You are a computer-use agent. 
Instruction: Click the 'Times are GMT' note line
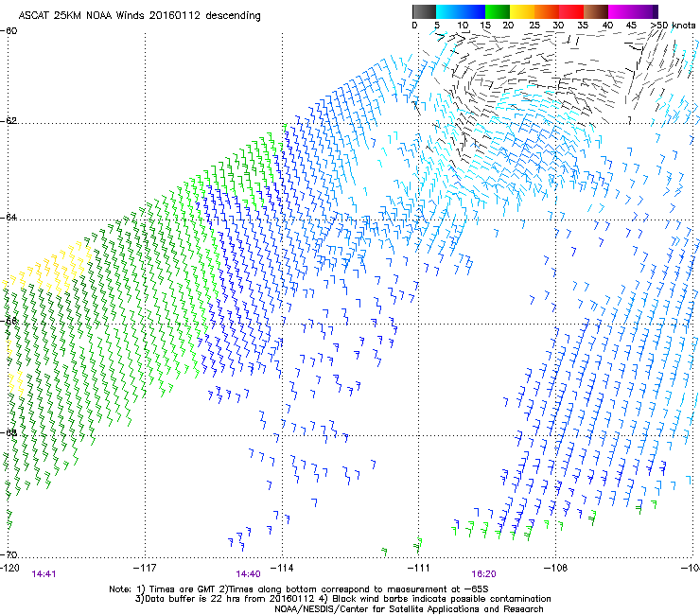(x=299, y=589)
